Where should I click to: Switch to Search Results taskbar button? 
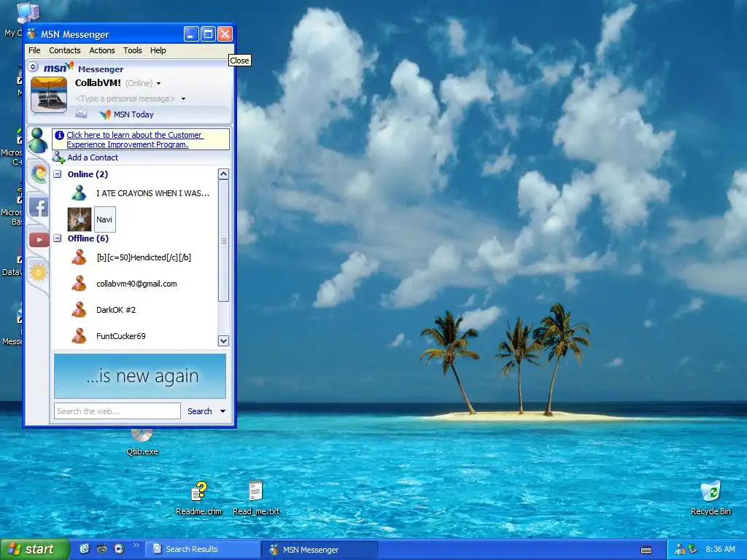point(202,550)
